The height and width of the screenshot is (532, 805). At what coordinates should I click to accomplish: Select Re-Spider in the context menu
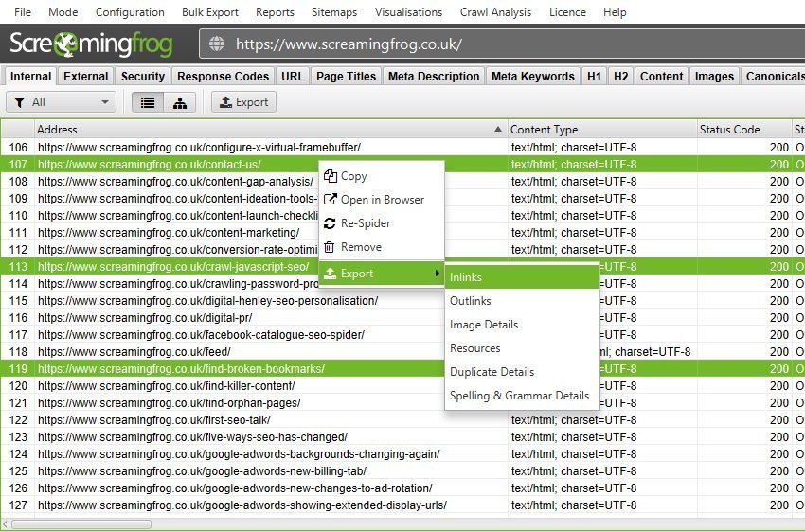(x=365, y=223)
